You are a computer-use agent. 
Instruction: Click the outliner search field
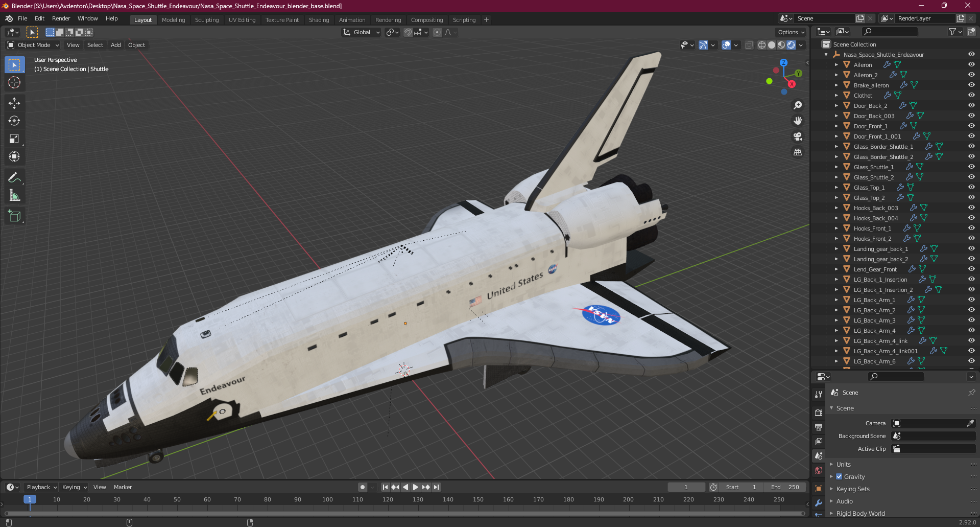(889, 32)
